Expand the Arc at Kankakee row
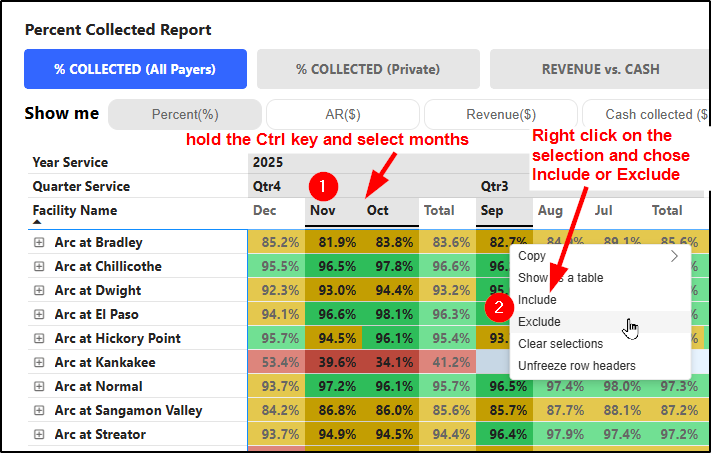 coord(39,362)
